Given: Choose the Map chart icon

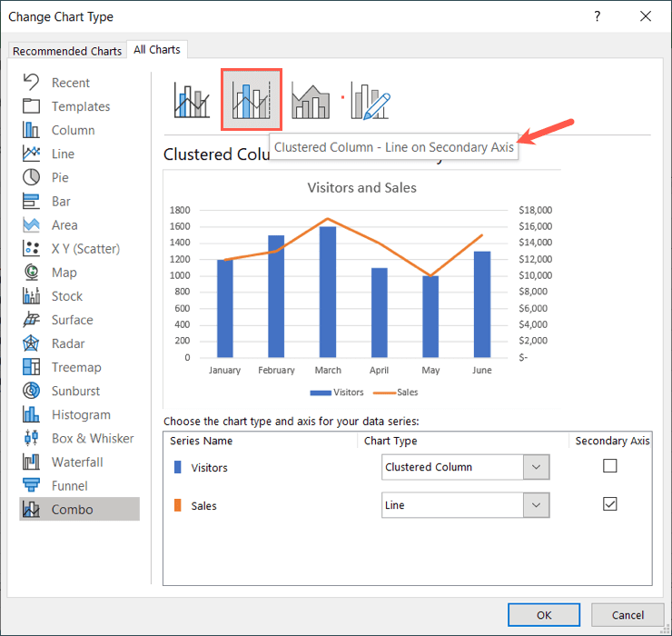Looking at the screenshot, I should click(31, 272).
